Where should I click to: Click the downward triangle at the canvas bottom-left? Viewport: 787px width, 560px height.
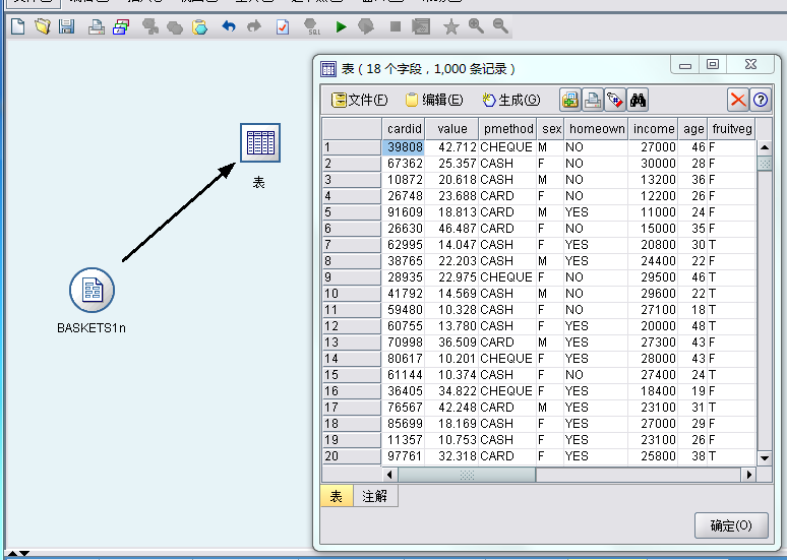coord(24,553)
